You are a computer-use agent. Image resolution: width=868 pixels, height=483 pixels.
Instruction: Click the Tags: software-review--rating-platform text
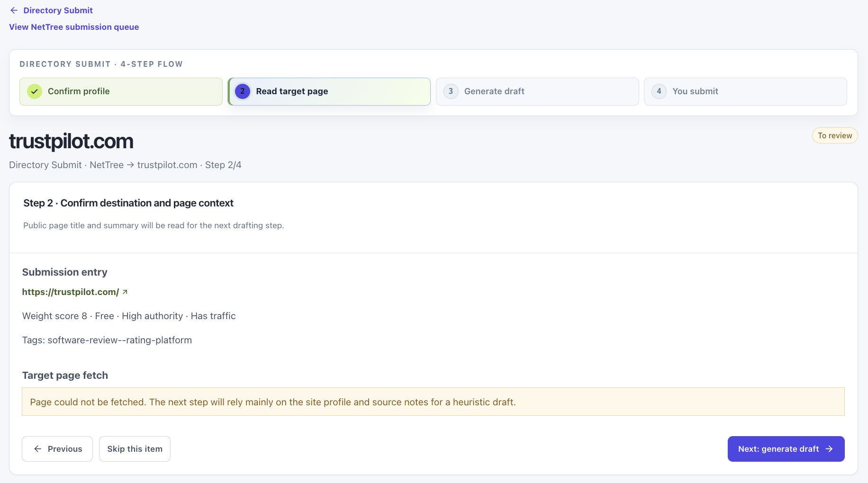[107, 340]
